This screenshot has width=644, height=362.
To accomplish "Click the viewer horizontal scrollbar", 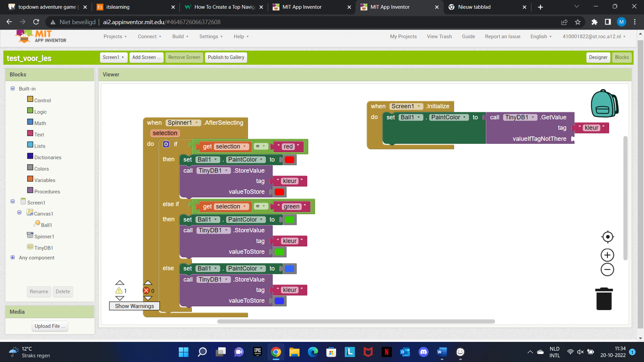I will tap(356, 321).
